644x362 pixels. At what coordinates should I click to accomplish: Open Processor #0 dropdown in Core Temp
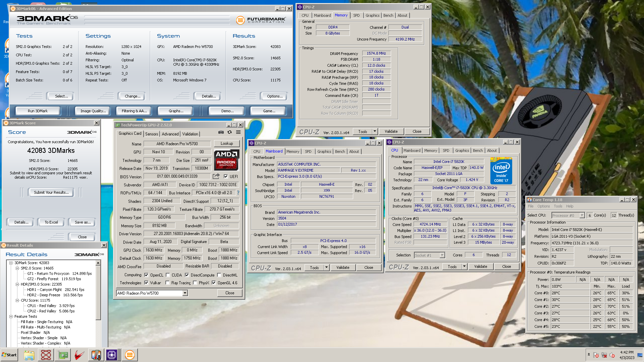pyautogui.click(x=582, y=216)
